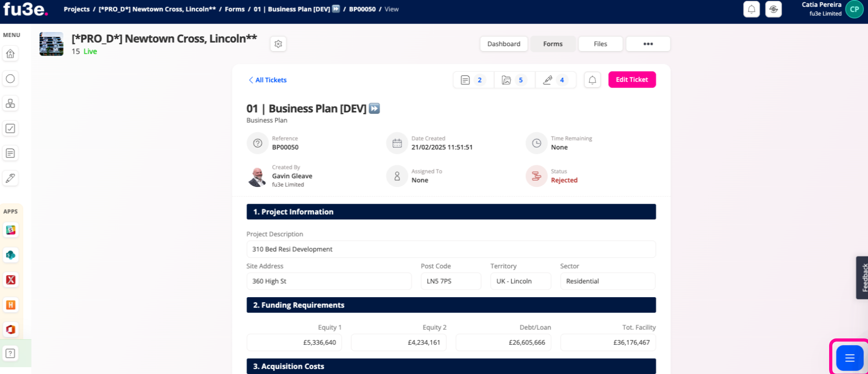Open BP00050 breadcrumb link
This screenshot has height=374, width=868.
[362, 9]
